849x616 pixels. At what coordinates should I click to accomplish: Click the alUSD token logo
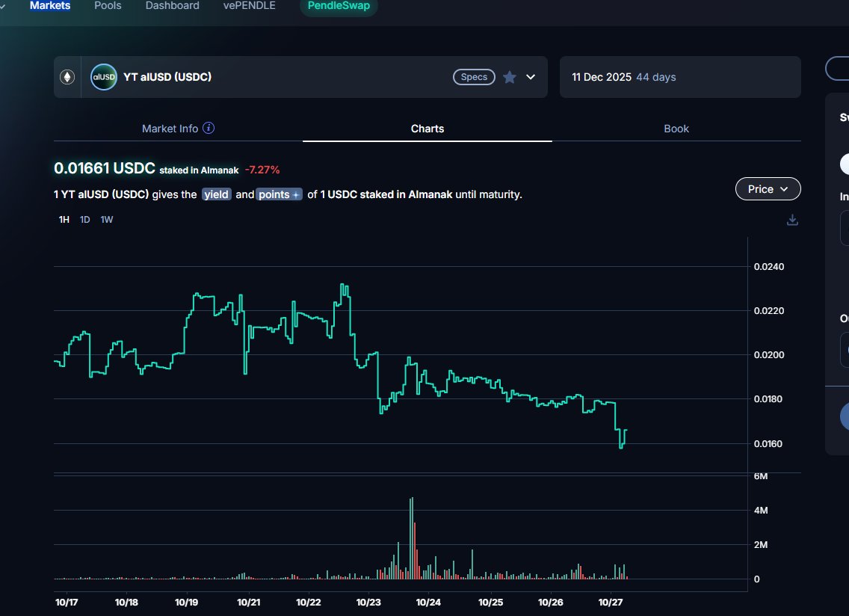(104, 77)
